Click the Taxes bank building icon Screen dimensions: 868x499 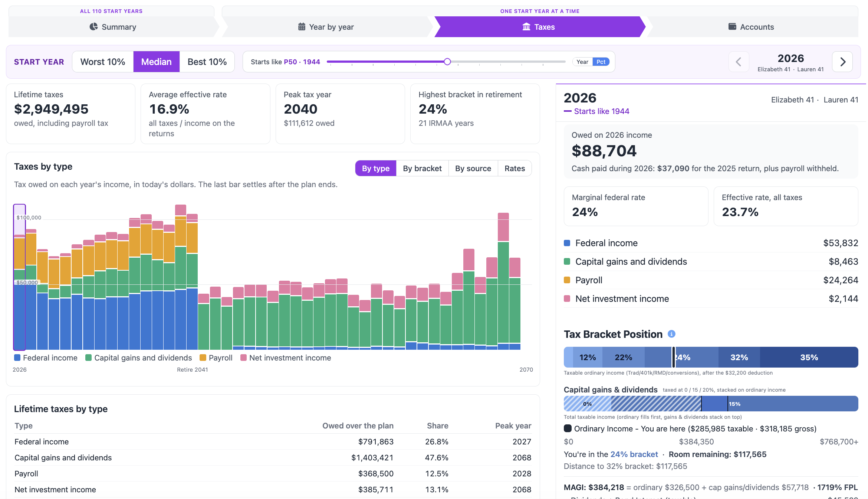tap(526, 27)
